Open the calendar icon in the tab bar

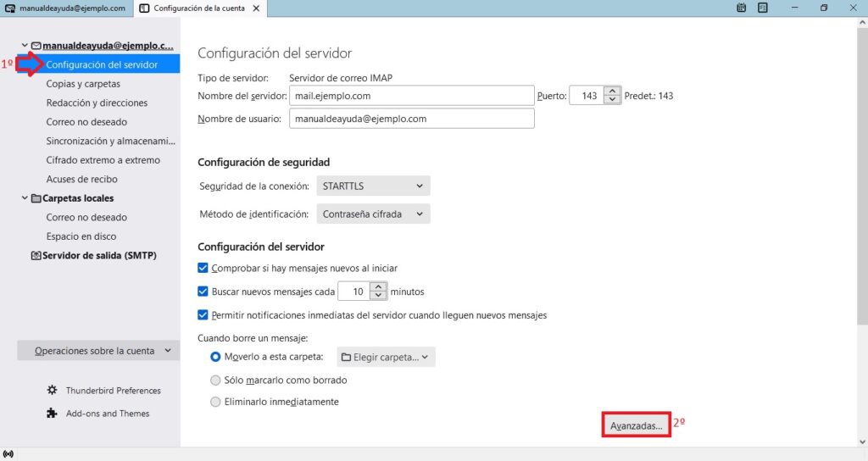[741, 8]
